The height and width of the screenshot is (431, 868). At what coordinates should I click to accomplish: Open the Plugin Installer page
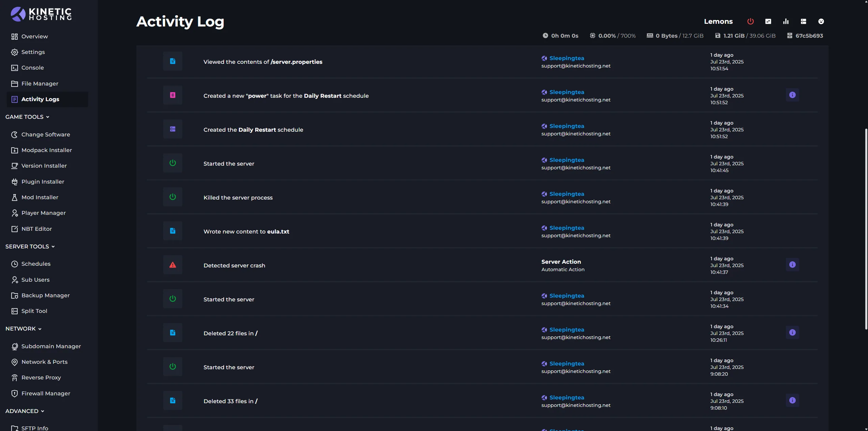(x=42, y=182)
